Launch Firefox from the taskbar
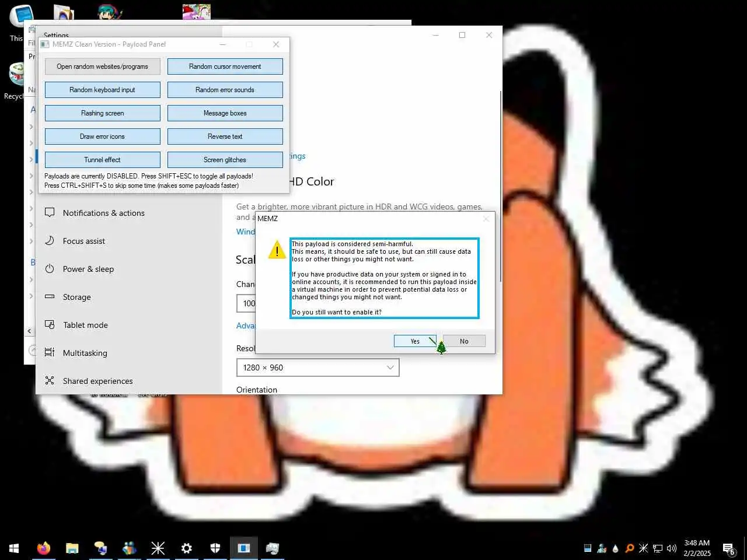 click(43, 548)
